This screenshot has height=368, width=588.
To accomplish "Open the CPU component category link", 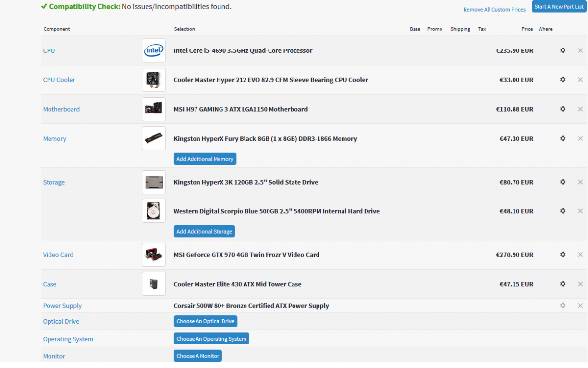I will [x=49, y=50].
